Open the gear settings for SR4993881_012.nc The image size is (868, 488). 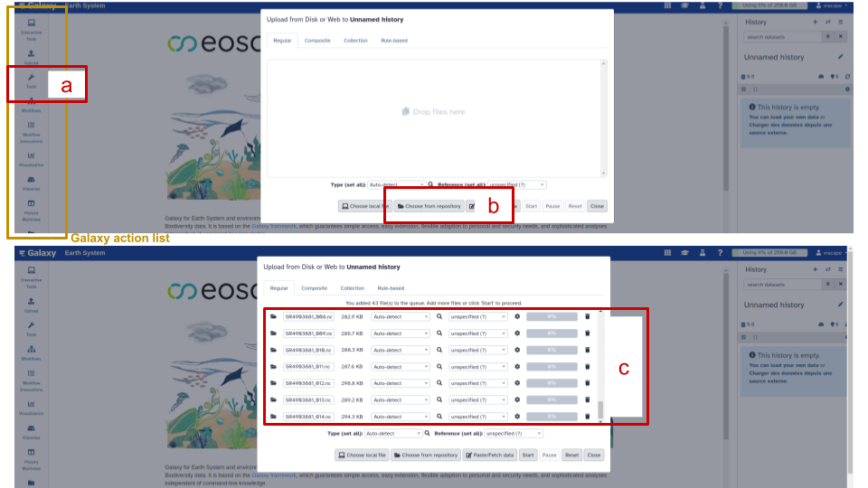517,383
